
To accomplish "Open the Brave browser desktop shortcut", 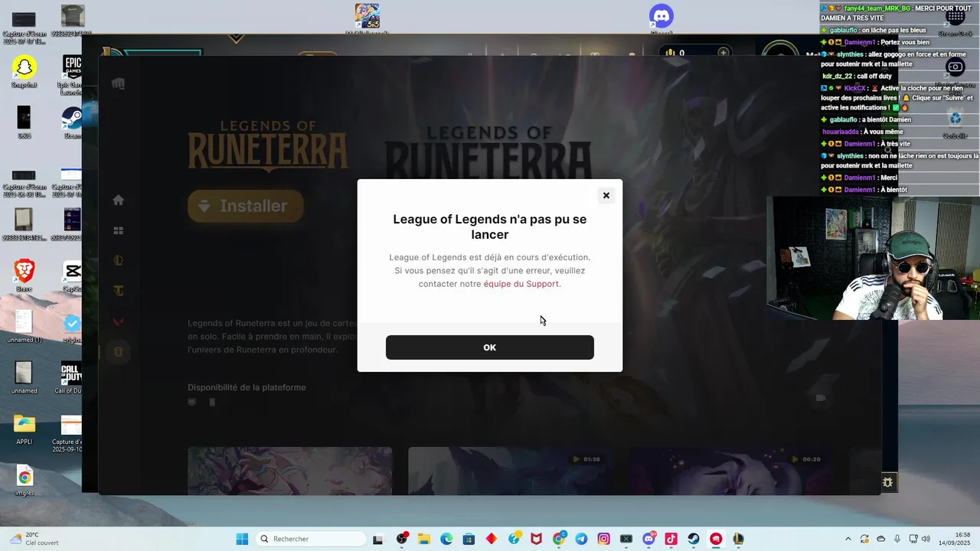I will point(24,275).
